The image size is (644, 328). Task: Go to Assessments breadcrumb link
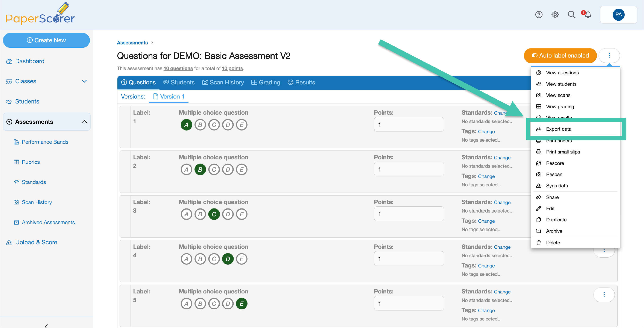132,43
